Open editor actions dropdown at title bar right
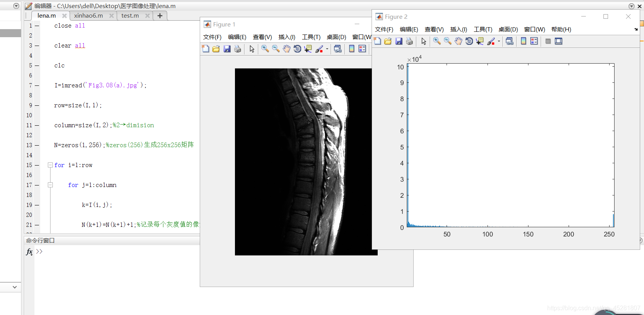Image resolution: width=644 pixels, height=315 pixels. click(x=631, y=6)
